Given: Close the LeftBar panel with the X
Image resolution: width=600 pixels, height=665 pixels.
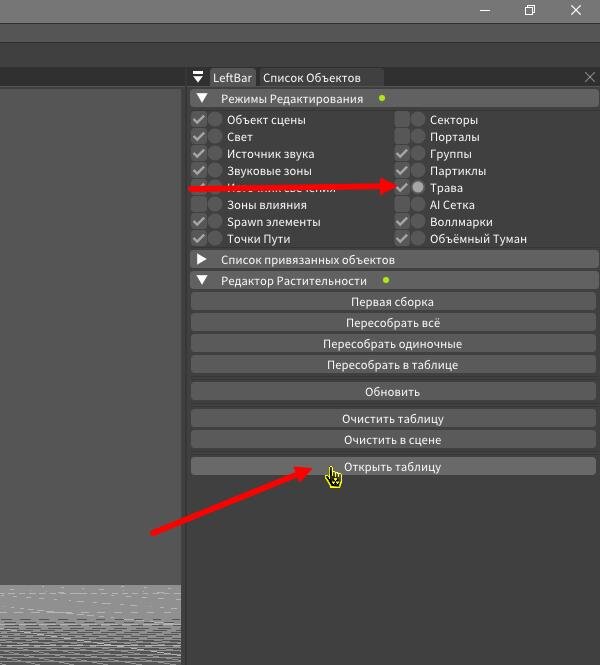Looking at the screenshot, I should (589, 77).
